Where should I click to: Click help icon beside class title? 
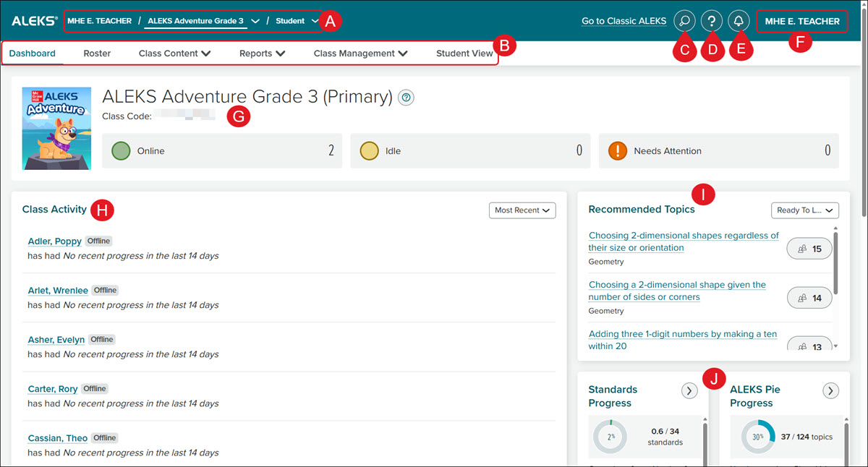[x=407, y=98]
